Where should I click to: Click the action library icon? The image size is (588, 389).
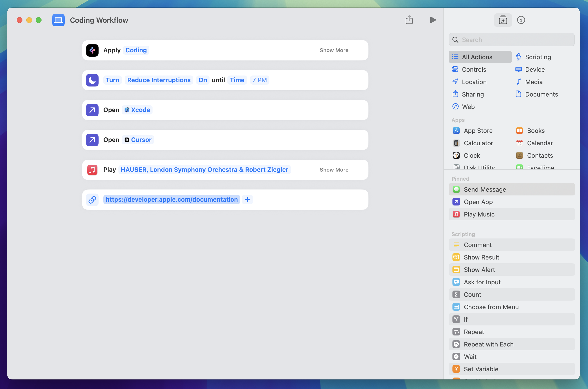(x=503, y=20)
